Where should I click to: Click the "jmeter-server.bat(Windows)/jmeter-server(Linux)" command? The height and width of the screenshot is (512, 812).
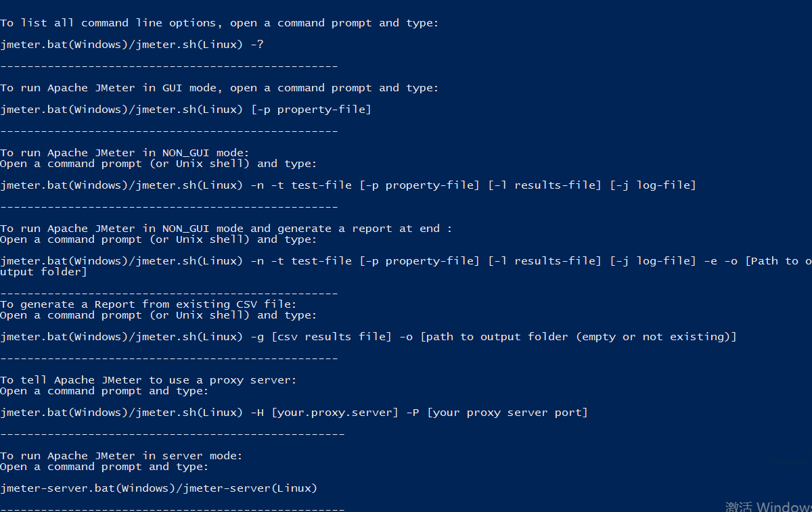tap(158, 488)
